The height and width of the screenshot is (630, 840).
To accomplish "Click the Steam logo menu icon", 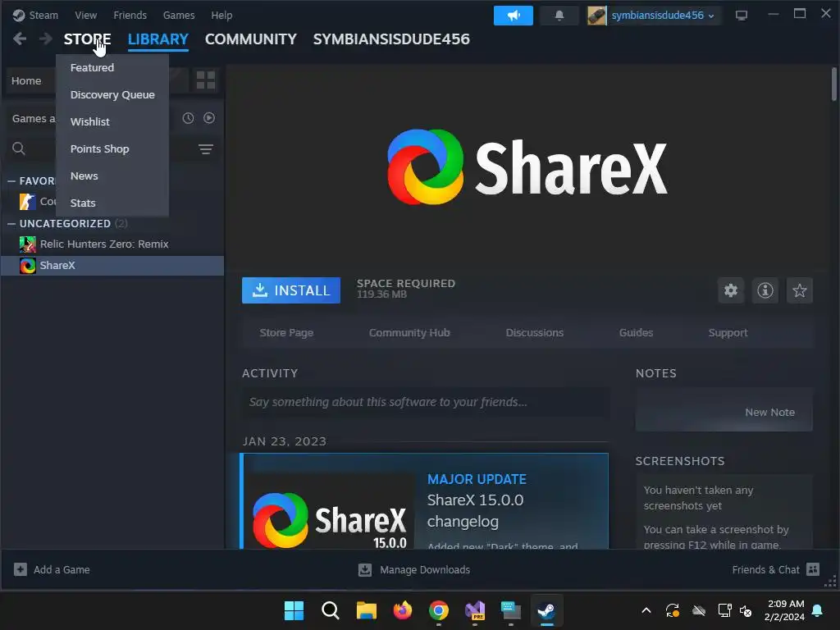I will pos(19,15).
